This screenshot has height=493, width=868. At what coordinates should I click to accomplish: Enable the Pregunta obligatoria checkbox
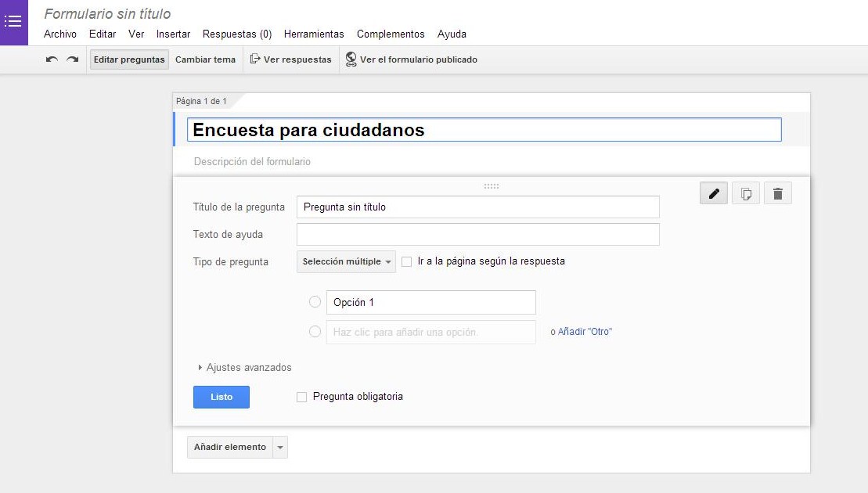pos(301,398)
